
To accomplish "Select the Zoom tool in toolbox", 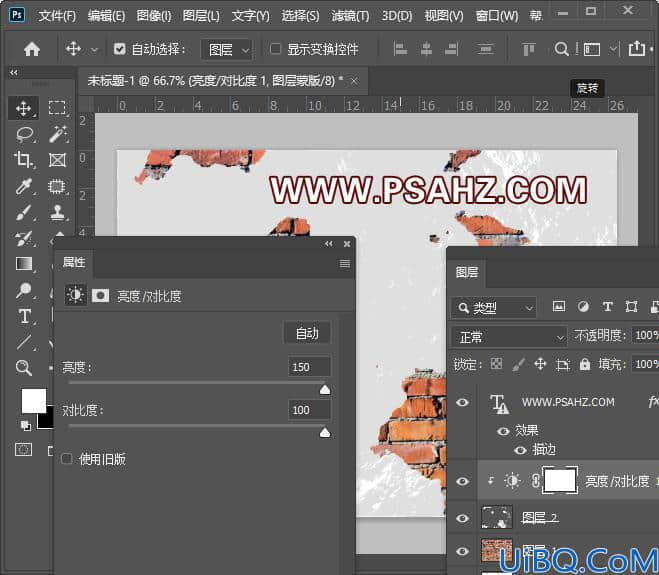I will pos(24,368).
